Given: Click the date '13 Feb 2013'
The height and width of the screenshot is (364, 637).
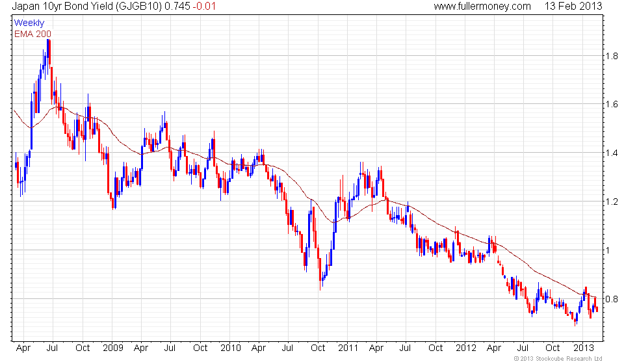Looking at the screenshot, I should 573,6.
